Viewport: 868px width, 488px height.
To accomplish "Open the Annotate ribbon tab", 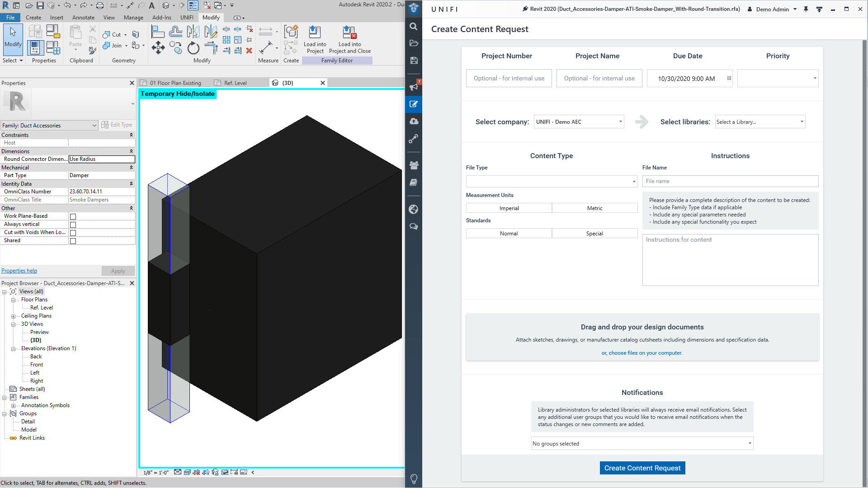I will [x=83, y=18].
